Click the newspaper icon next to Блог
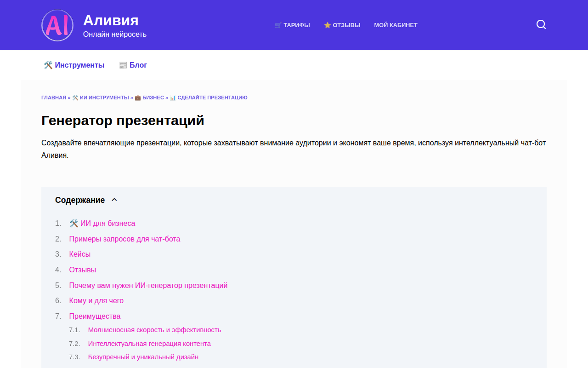 [122, 65]
